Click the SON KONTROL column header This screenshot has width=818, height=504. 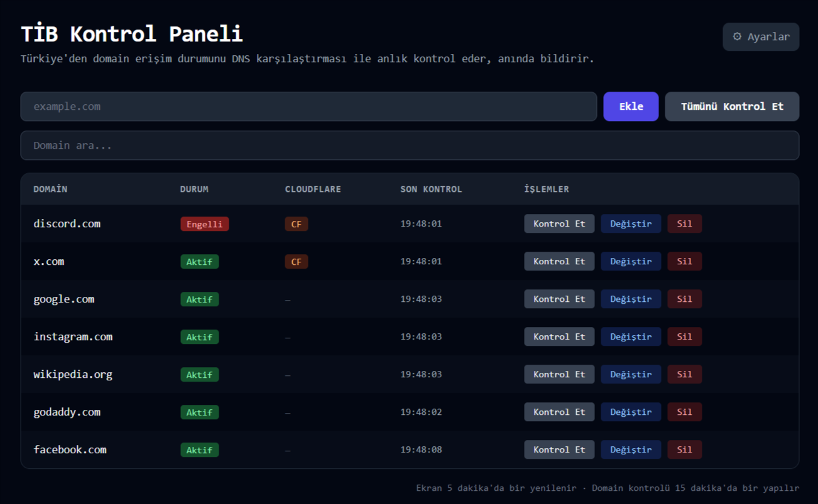431,189
